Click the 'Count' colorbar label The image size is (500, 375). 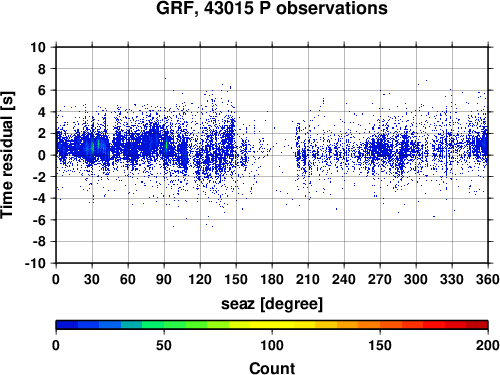coord(272,368)
